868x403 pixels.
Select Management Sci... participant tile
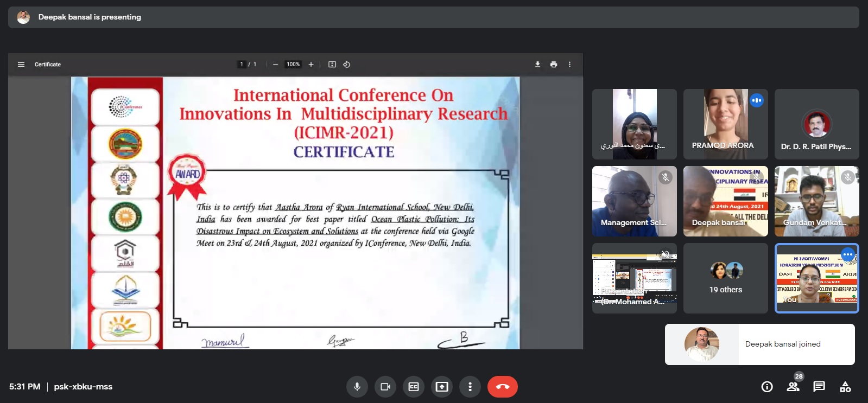click(635, 201)
